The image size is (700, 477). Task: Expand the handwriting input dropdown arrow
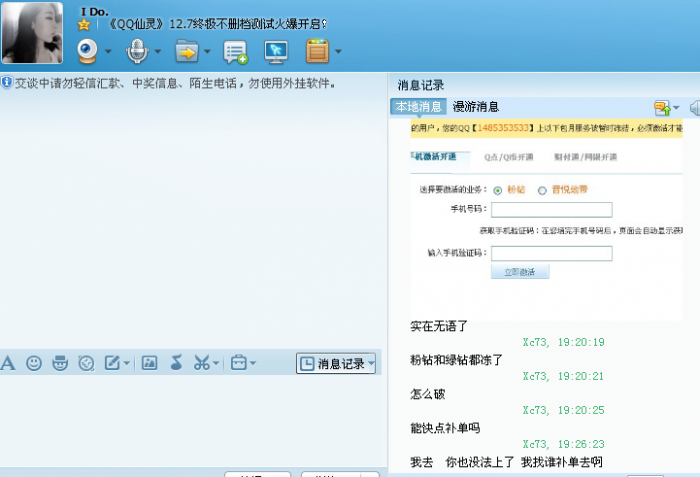[x=127, y=363]
